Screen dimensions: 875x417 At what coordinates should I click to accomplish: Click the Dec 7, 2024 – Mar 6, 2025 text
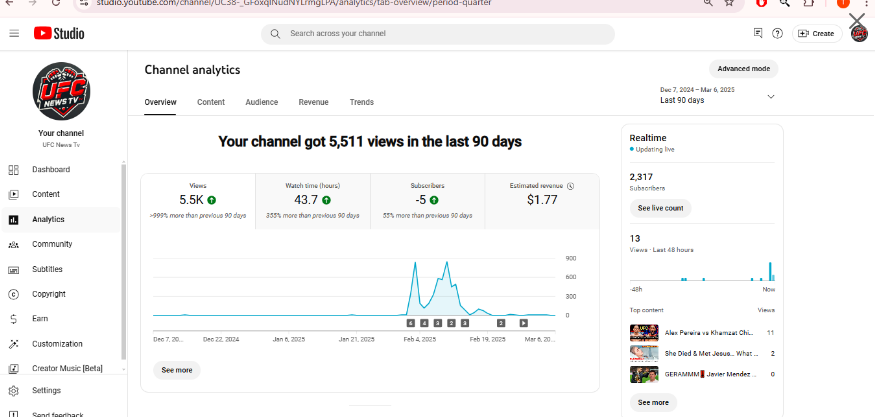[697, 90]
